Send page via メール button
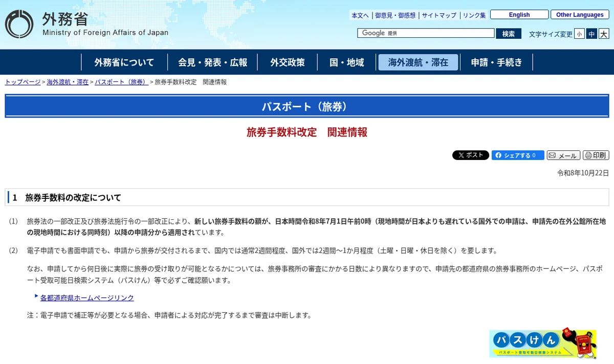 (x=563, y=155)
